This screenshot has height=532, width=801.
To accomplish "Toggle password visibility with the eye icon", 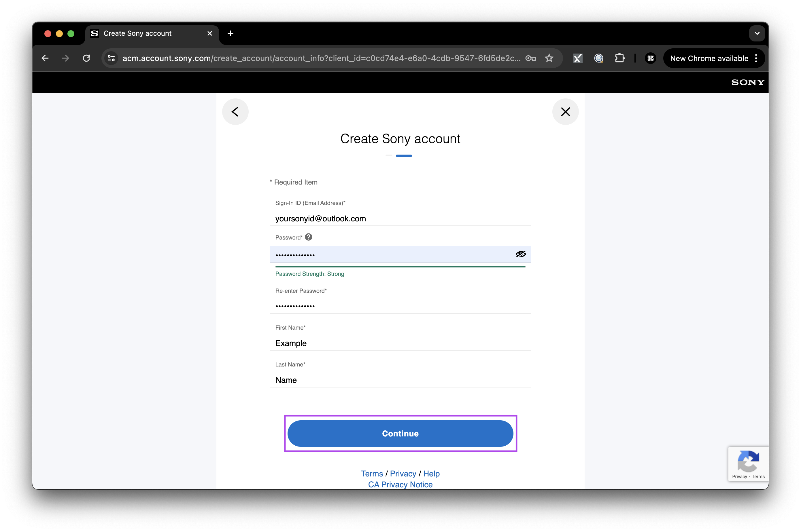I will pyautogui.click(x=521, y=254).
